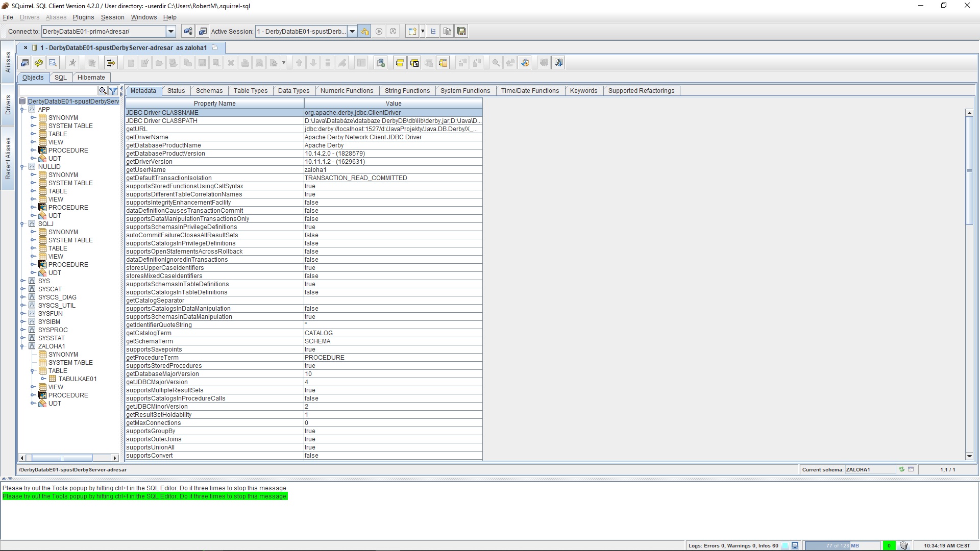
Task: Select TABULKAE01 table in ZALOHA1 schema
Action: pyautogui.click(x=78, y=379)
